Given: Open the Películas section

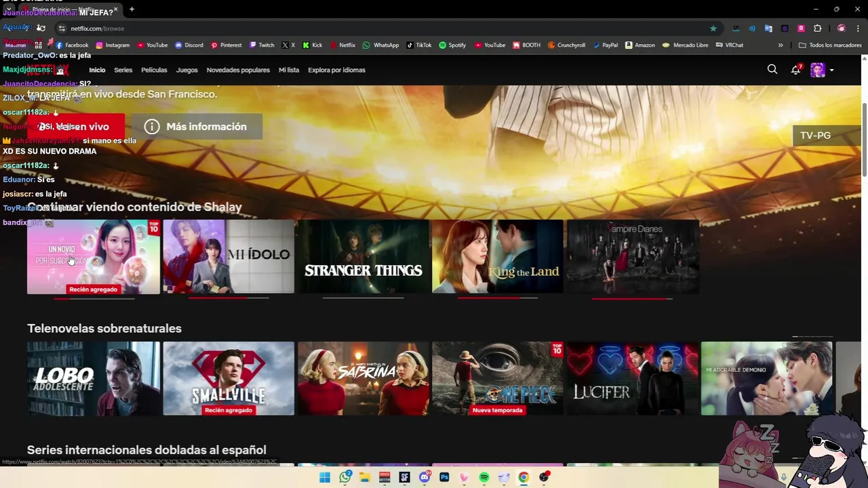Looking at the screenshot, I should pyautogui.click(x=154, y=70).
